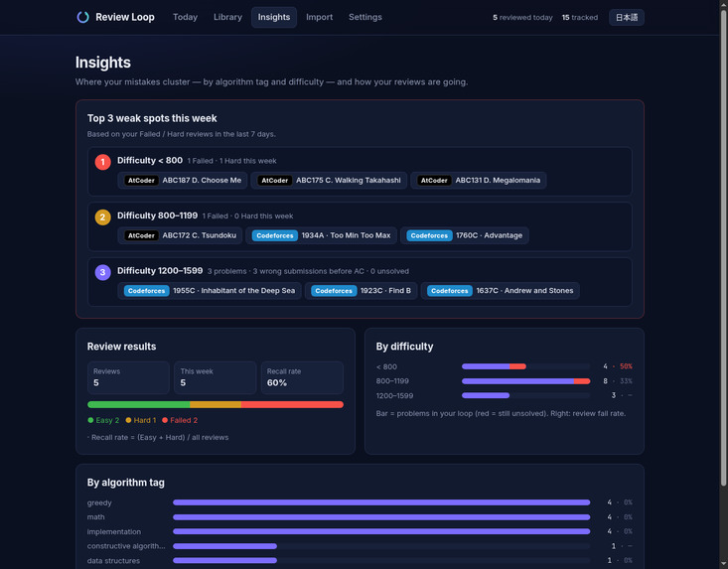The image size is (728, 569).
Task: Click the 'Difficulty 1200–1599' heading
Action: coord(160,270)
